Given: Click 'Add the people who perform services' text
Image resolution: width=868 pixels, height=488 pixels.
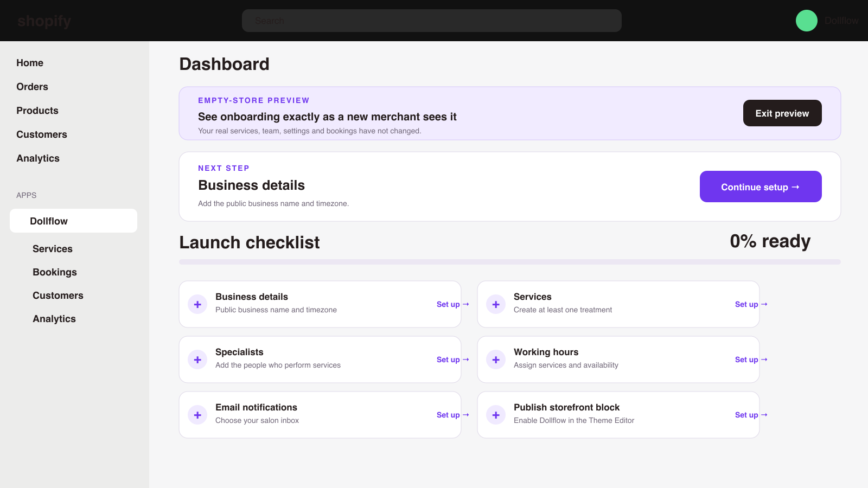Looking at the screenshot, I should coord(278,365).
